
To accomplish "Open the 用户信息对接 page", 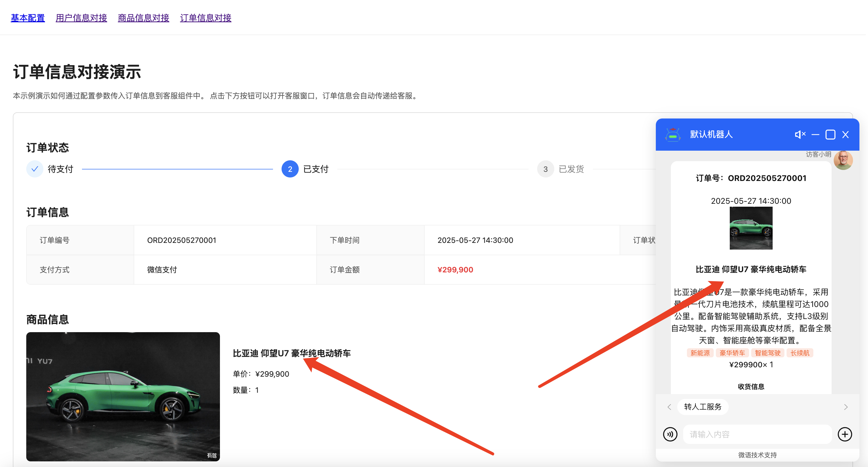I will (x=81, y=18).
